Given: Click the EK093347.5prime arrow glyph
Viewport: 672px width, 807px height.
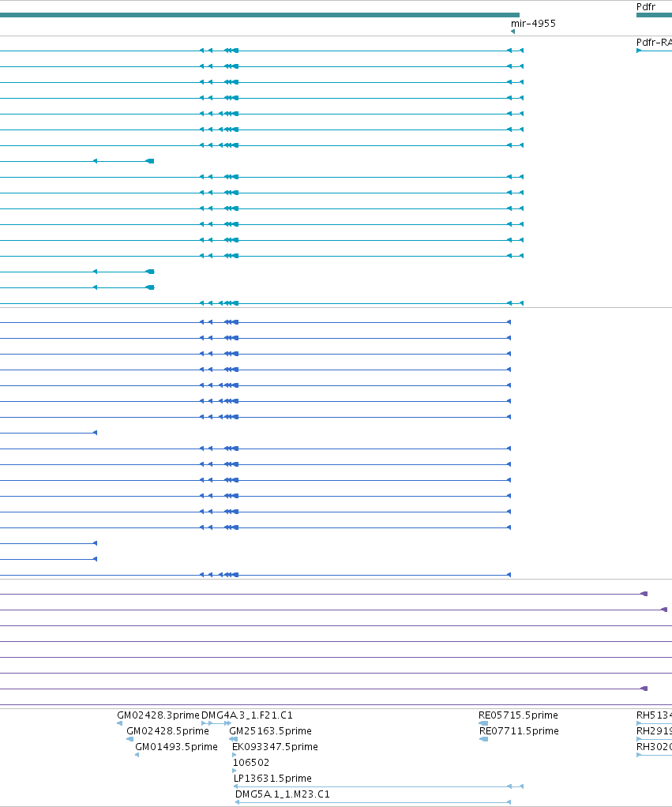Looking at the screenshot, I should [x=234, y=755].
